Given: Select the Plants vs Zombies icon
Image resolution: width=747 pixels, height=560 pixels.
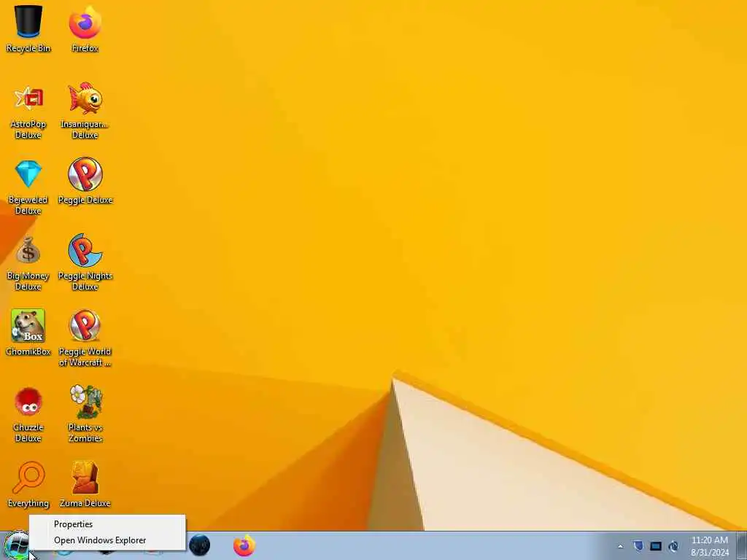Looking at the screenshot, I should click(x=86, y=402).
